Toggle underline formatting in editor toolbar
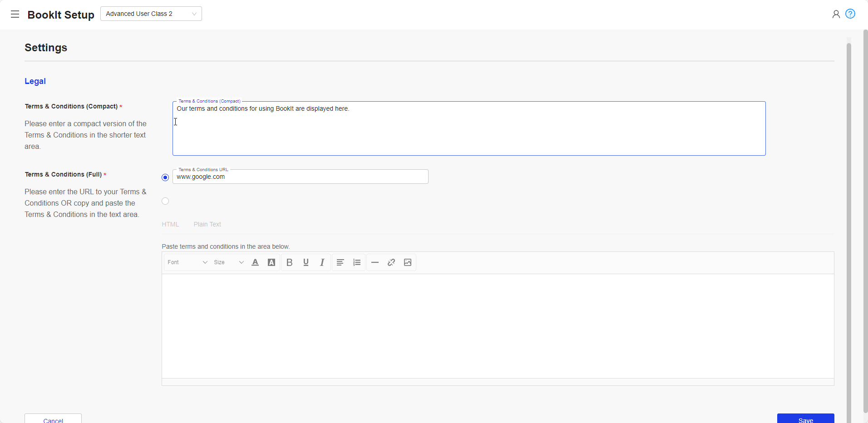 pyautogui.click(x=306, y=262)
